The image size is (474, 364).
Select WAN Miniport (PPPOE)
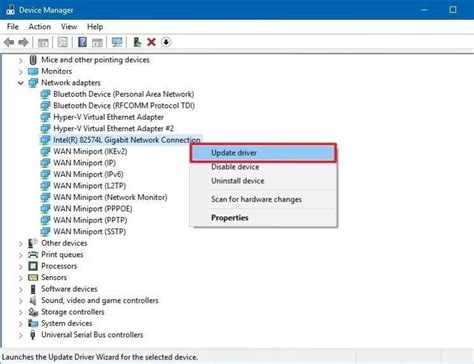(93, 209)
